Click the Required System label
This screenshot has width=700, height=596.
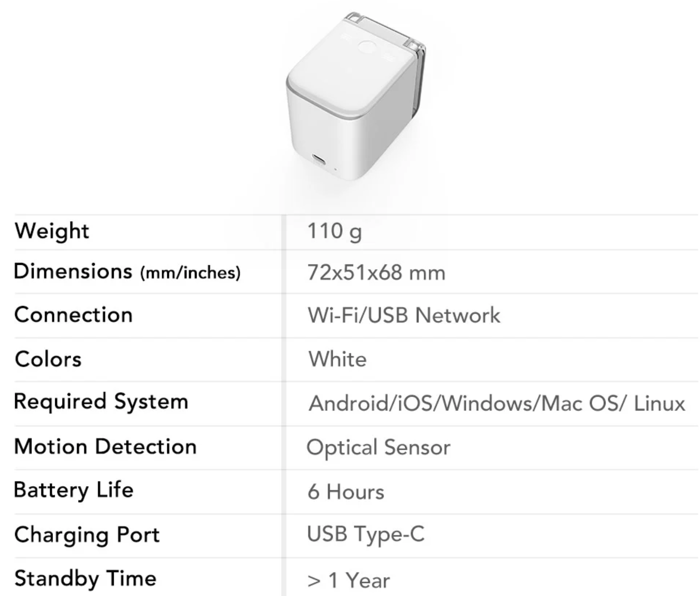pyautogui.click(x=101, y=402)
